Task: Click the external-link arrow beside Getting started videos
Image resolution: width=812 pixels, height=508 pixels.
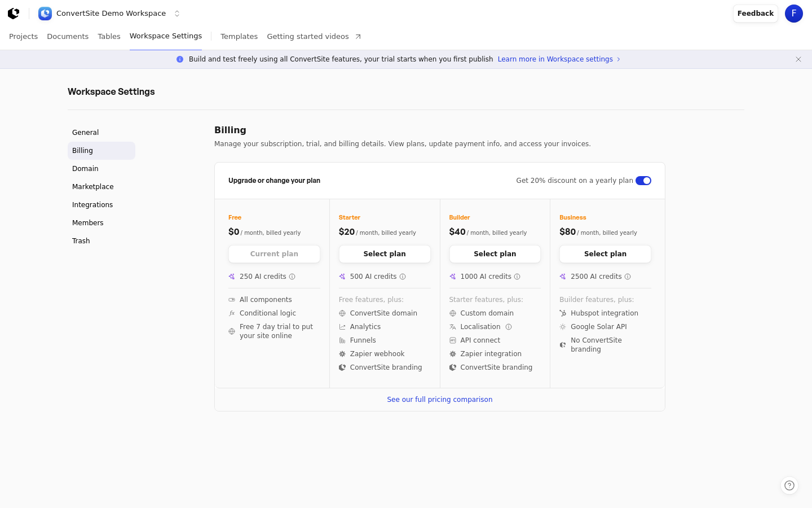Action: click(358, 37)
